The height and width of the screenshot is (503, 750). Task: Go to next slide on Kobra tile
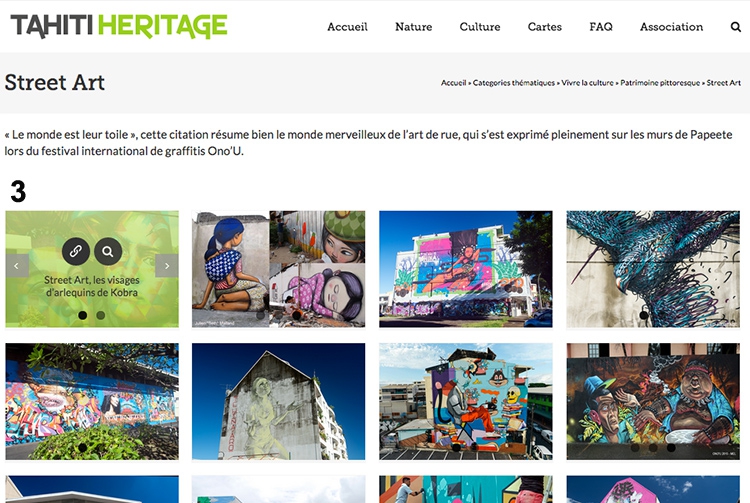tap(167, 266)
